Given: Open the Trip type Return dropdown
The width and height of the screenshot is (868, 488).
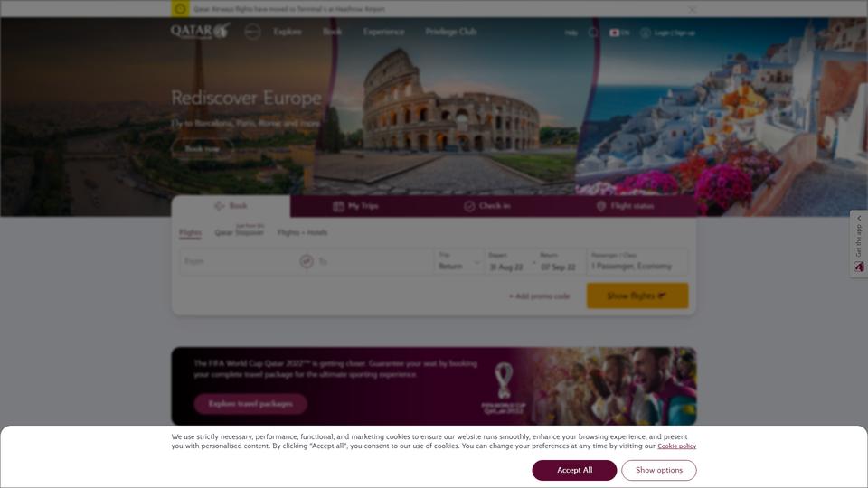Looking at the screenshot, I should (x=459, y=261).
